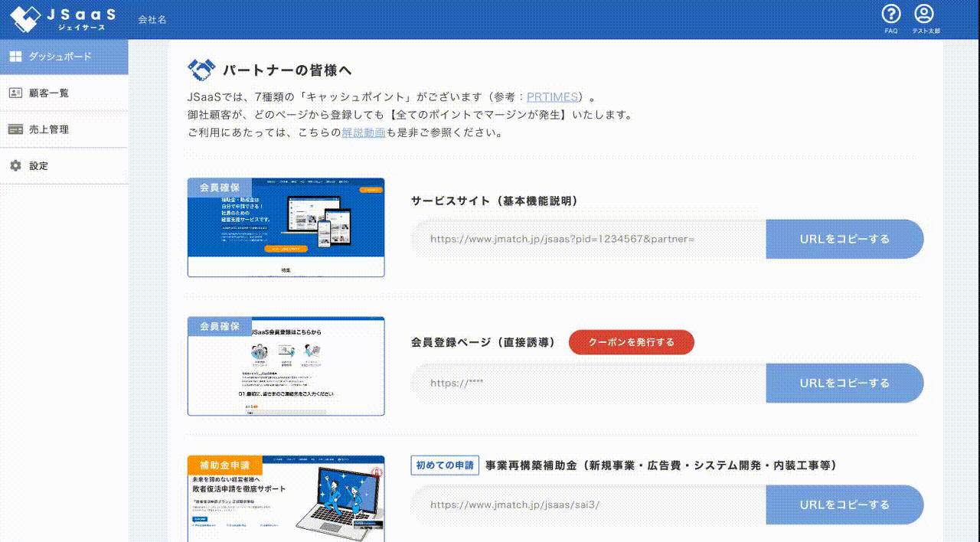Open the user account profile icon
980x542 pixels.
point(925,14)
